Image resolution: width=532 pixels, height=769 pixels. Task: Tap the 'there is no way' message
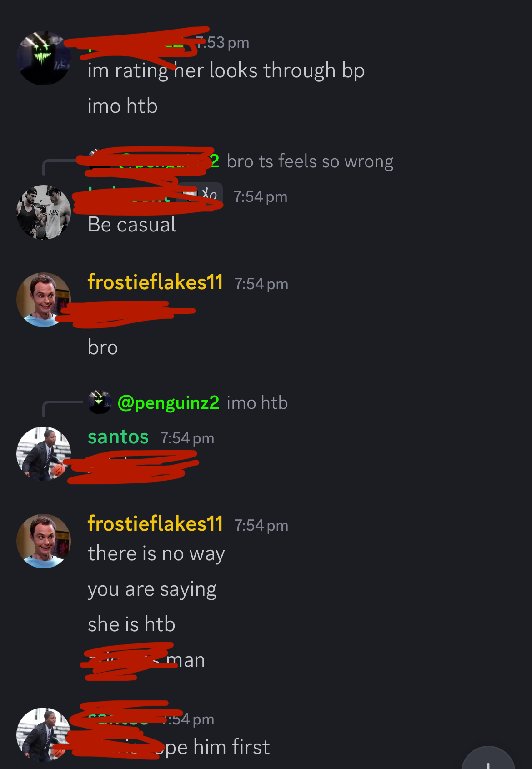[156, 554]
